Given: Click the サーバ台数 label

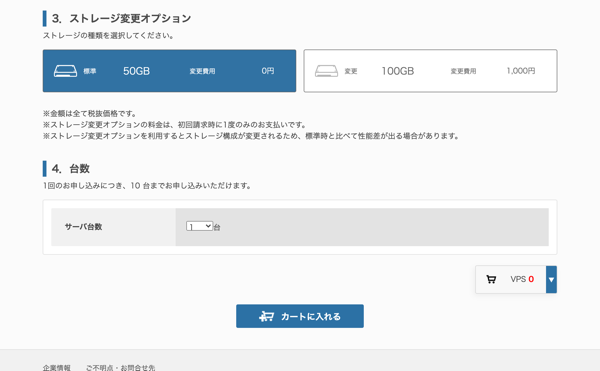Looking at the screenshot, I should pyautogui.click(x=83, y=227).
